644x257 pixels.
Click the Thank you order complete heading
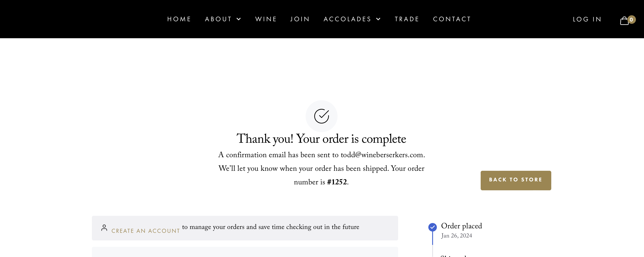click(322, 139)
